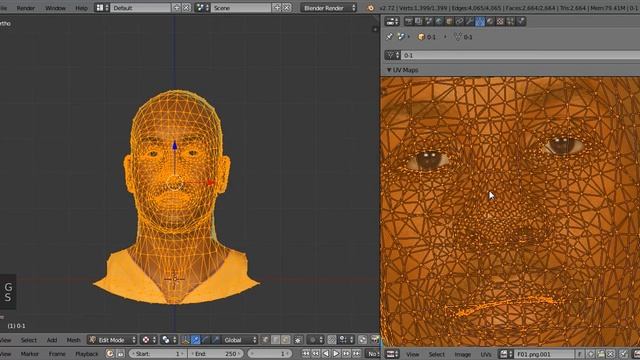Open the screen layout browser icon

click(x=102, y=8)
